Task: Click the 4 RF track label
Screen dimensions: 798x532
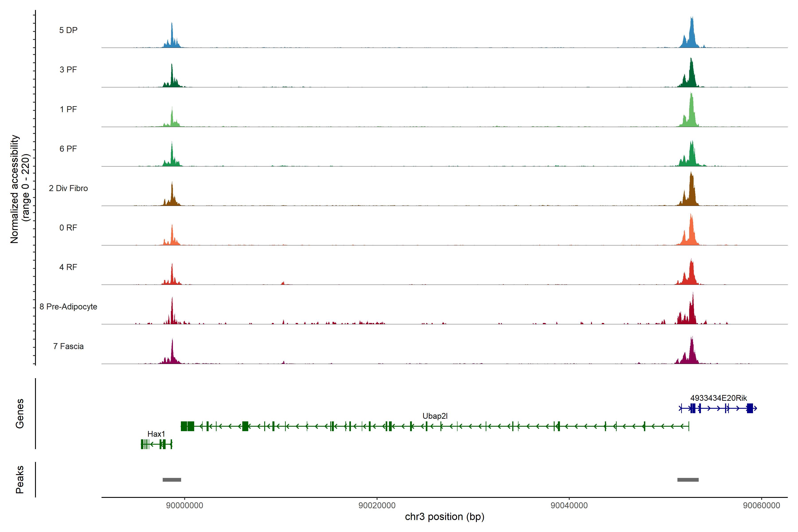Action: 68,267
